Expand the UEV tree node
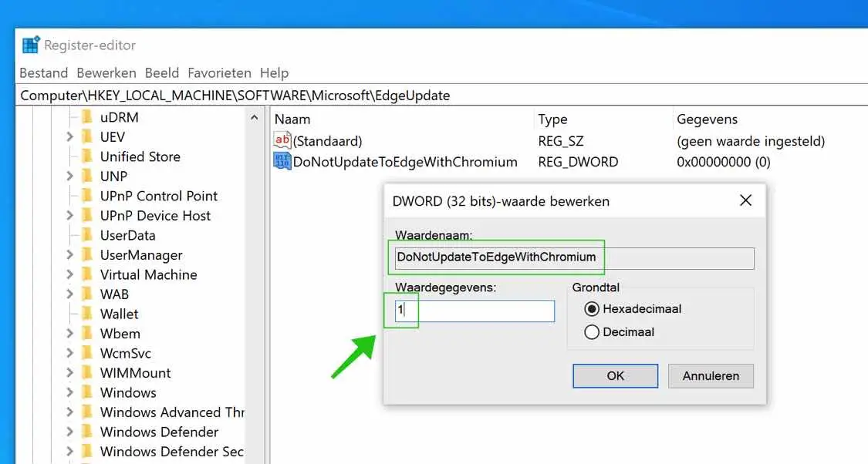 [69, 136]
